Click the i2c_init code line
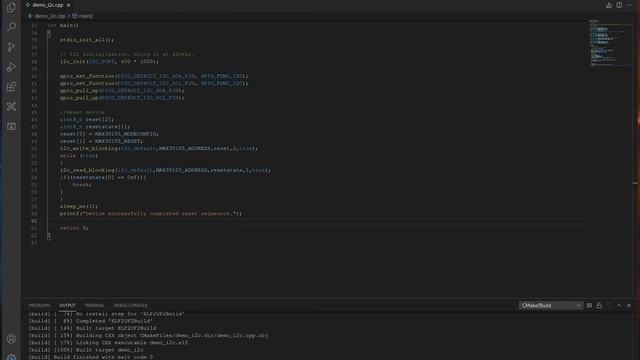 pyautogui.click(x=109, y=62)
